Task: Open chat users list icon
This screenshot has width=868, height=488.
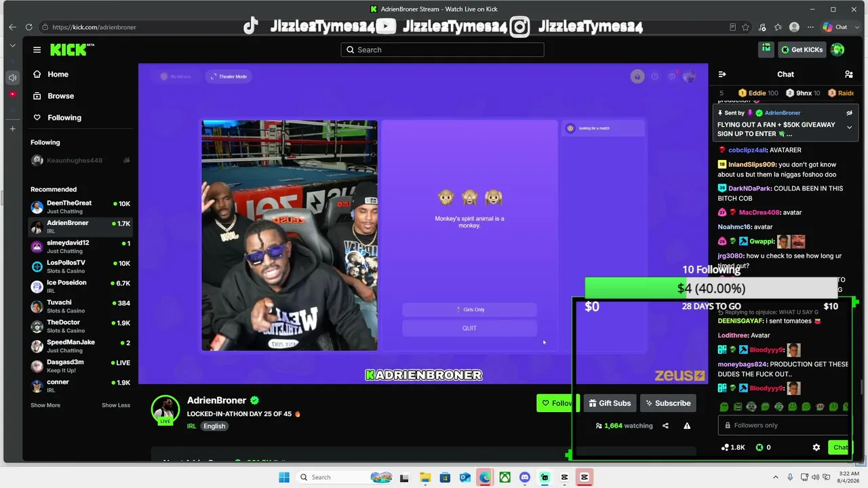Action: (848, 75)
